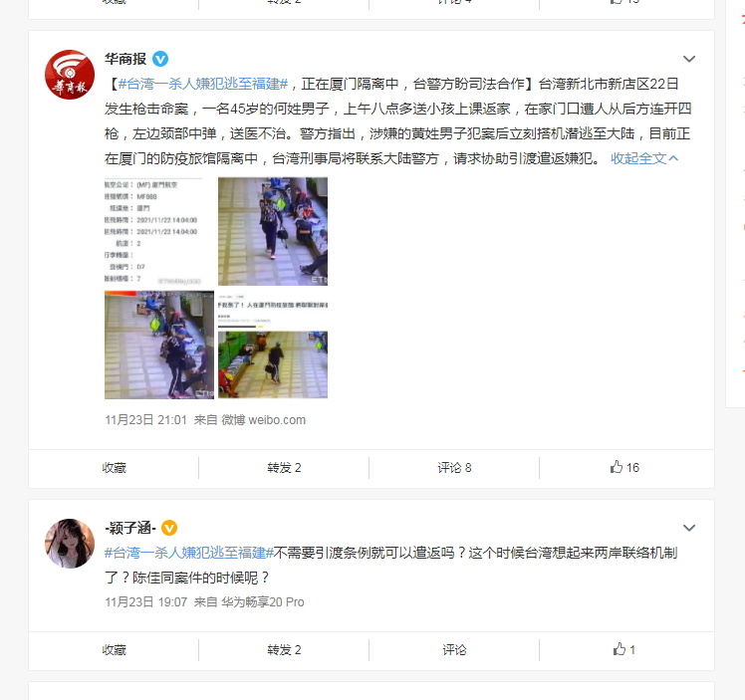Viewport: 745px width, 700px height.
Task: Open hashtag link in -颖子涵- post
Action: click(189, 553)
